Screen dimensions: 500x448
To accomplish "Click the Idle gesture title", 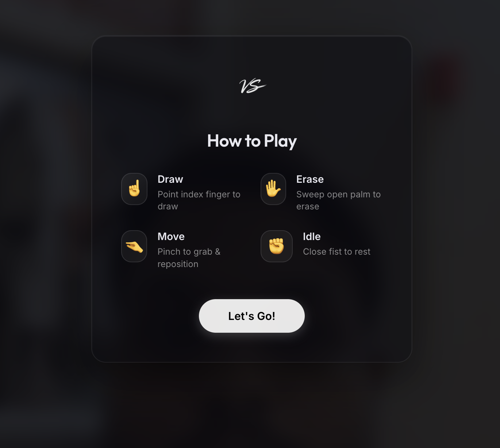I will coord(312,237).
